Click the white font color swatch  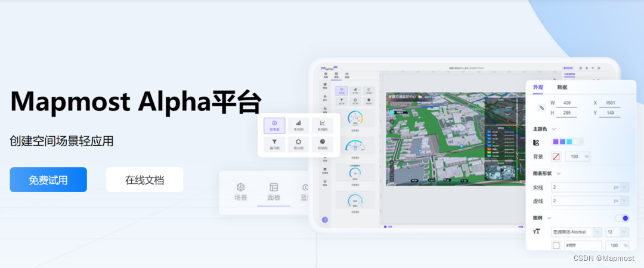556,246
